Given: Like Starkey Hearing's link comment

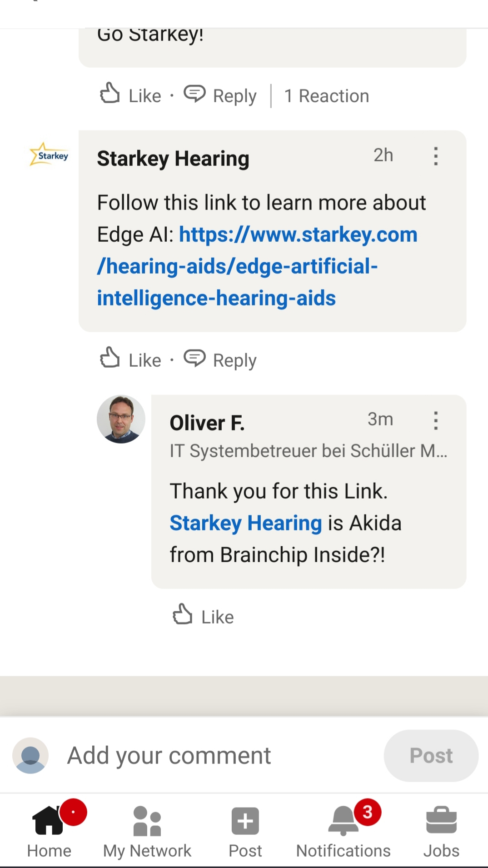Looking at the screenshot, I should (x=131, y=359).
